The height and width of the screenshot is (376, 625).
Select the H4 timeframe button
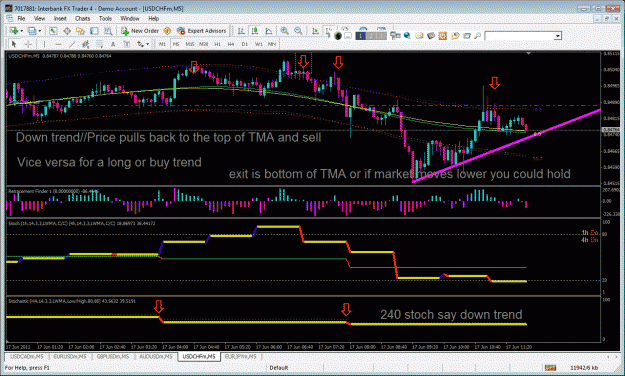[231, 44]
